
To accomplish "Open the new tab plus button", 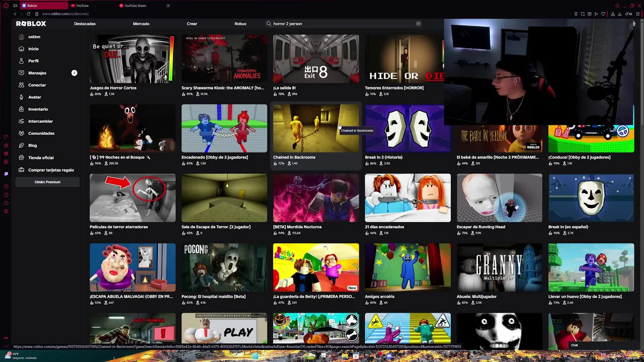I will (168, 6).
